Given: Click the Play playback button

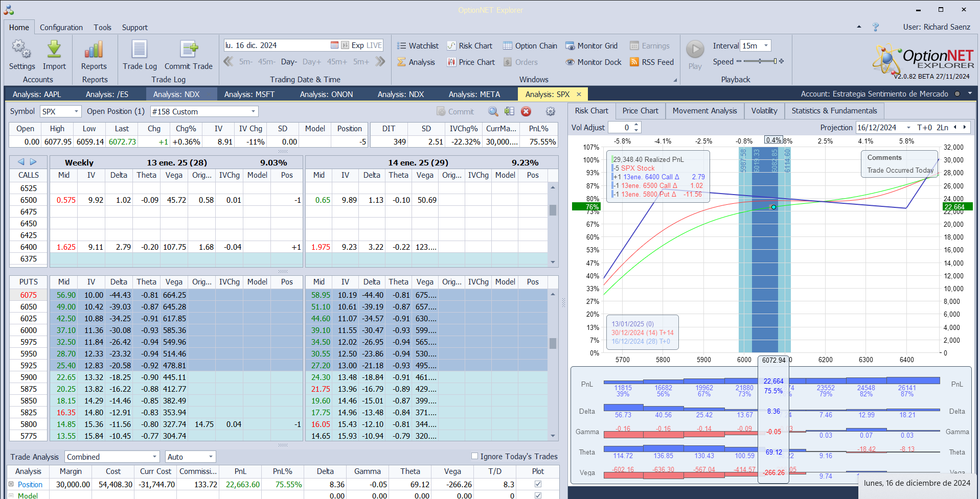Looking at the screenshot, I should point(695,50).
